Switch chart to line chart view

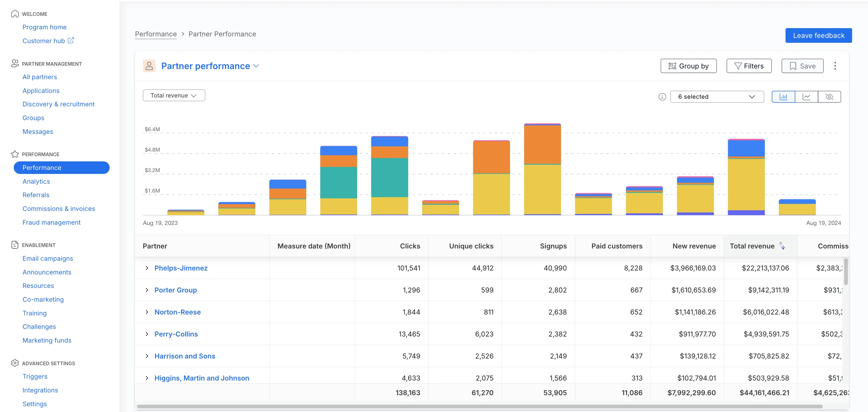coord(806,97)
